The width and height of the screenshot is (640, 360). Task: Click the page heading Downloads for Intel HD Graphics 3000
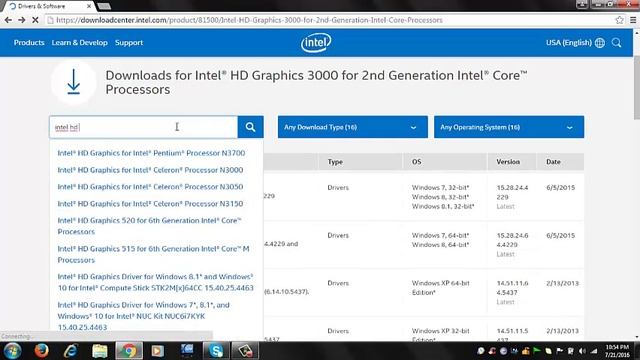316,82
